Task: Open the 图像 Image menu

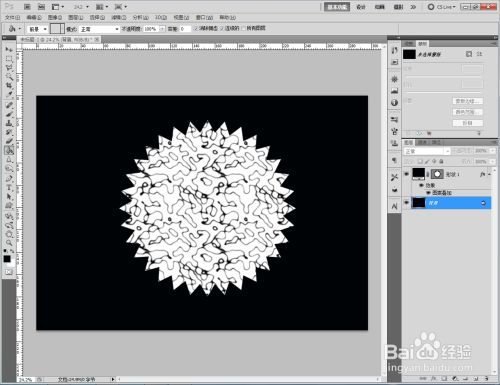Action: pos(55,17)
